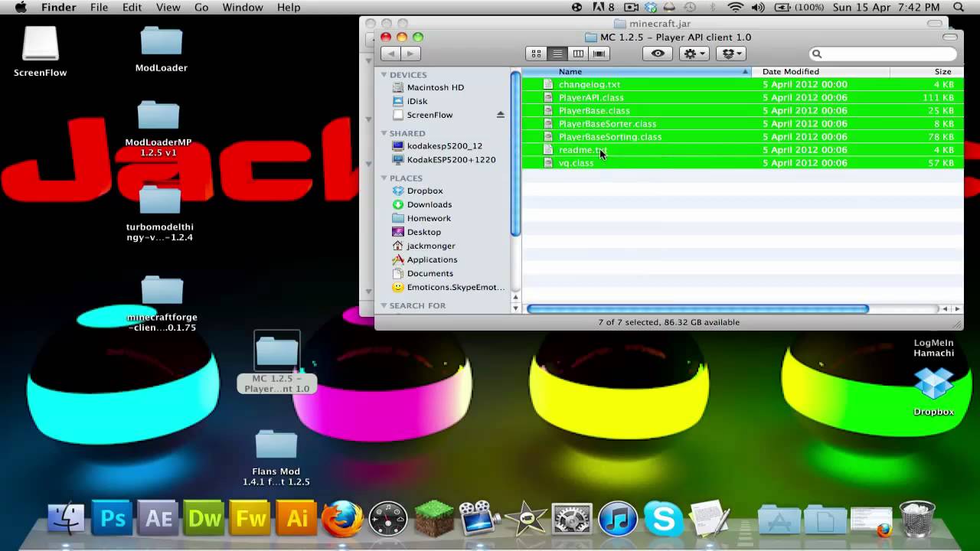Image resolution: width=980 pixels, height=551 pixels.
Task: Open the Edit menu
Action: point(132,7)
